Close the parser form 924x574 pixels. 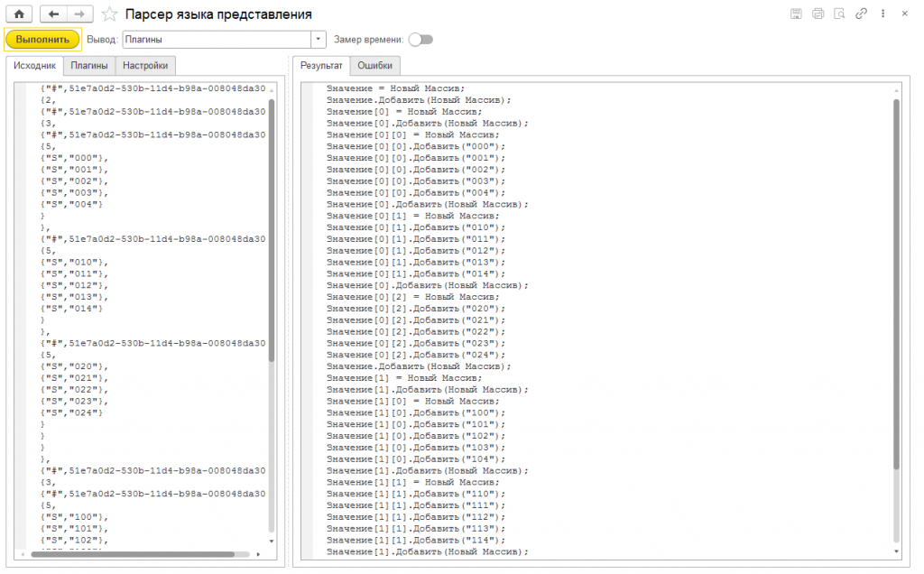click(904, 14)
